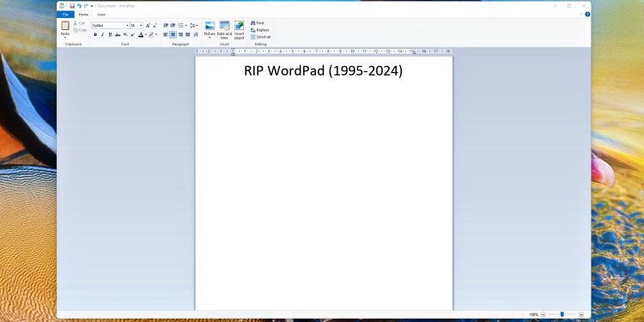Select Center alignment
This screenshot has height=322, width=644.
coord(173,34)
